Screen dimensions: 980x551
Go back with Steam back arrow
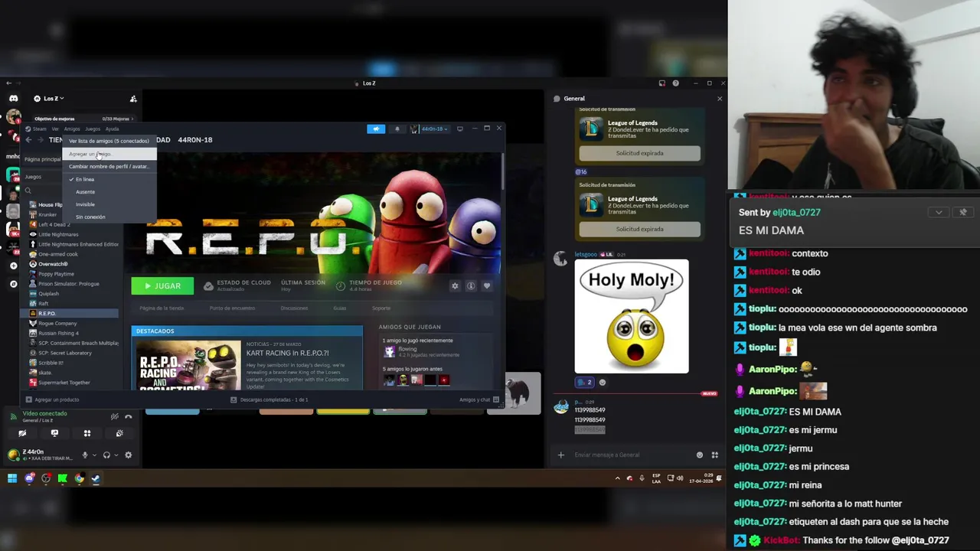tap(28, 140)
